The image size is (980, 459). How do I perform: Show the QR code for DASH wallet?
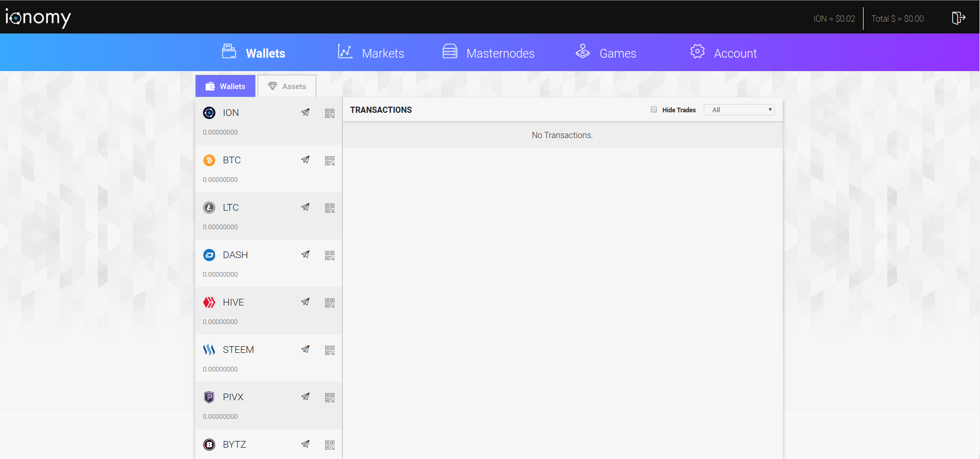(x=330, y=256)
